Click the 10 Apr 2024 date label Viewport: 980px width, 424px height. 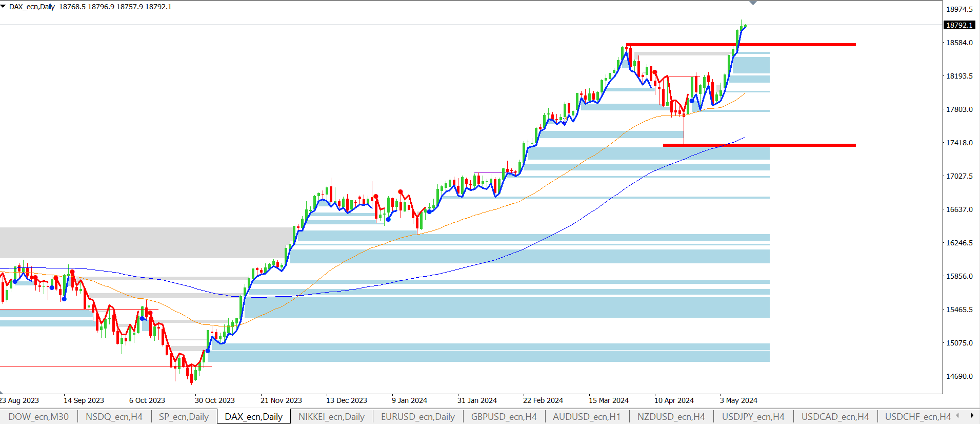click(674, 400)
